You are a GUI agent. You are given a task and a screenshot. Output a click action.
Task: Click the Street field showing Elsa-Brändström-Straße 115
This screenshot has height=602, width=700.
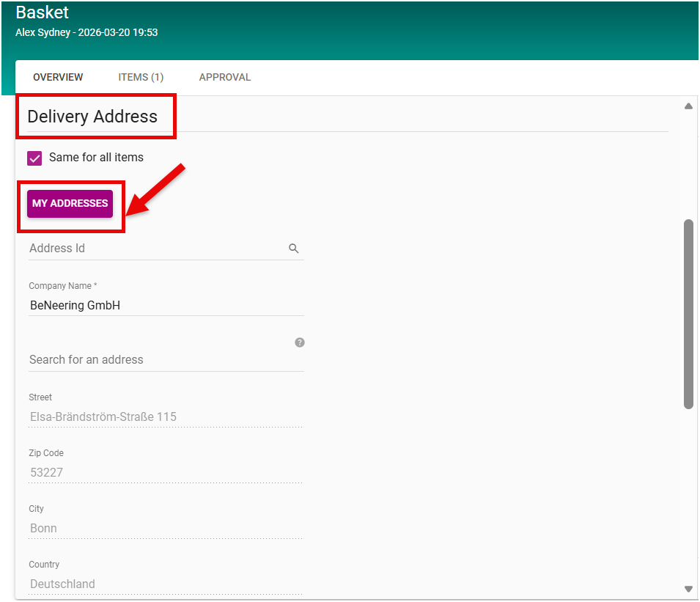coord(166,416)
